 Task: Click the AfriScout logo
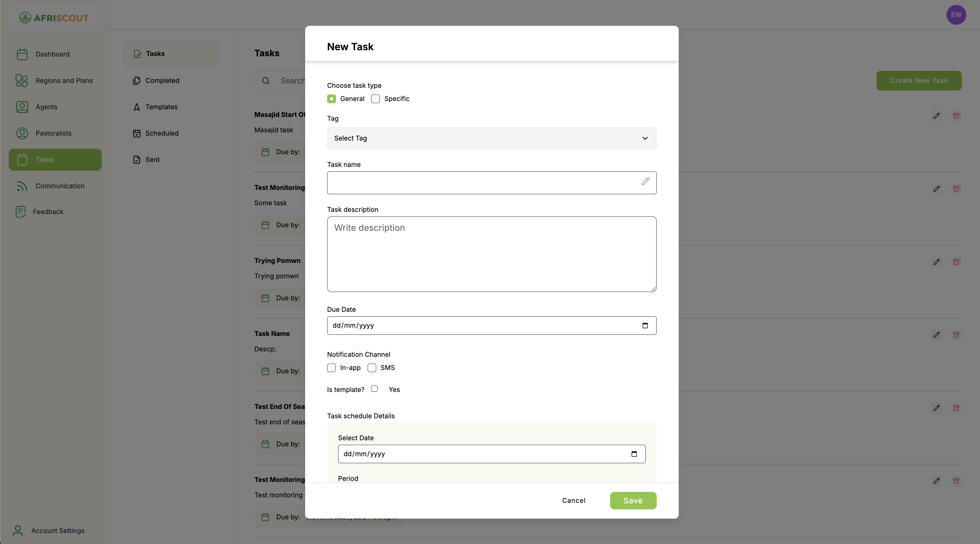(54, 18)
